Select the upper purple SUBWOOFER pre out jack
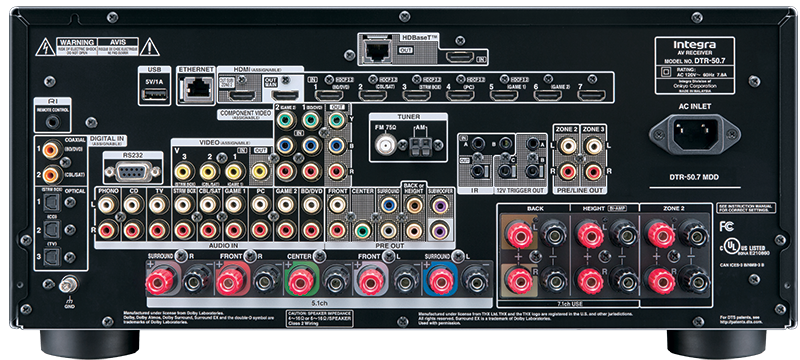 (439, 205)
